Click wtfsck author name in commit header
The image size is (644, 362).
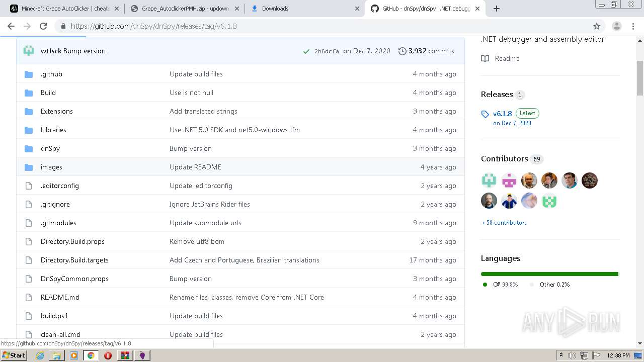click(51, 51)
